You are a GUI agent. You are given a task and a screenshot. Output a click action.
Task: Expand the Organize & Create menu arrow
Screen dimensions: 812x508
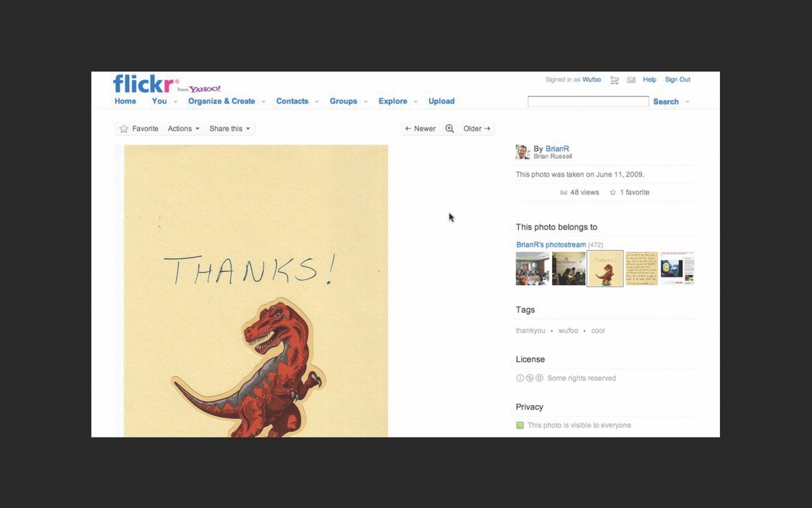(x=263, y=102)
